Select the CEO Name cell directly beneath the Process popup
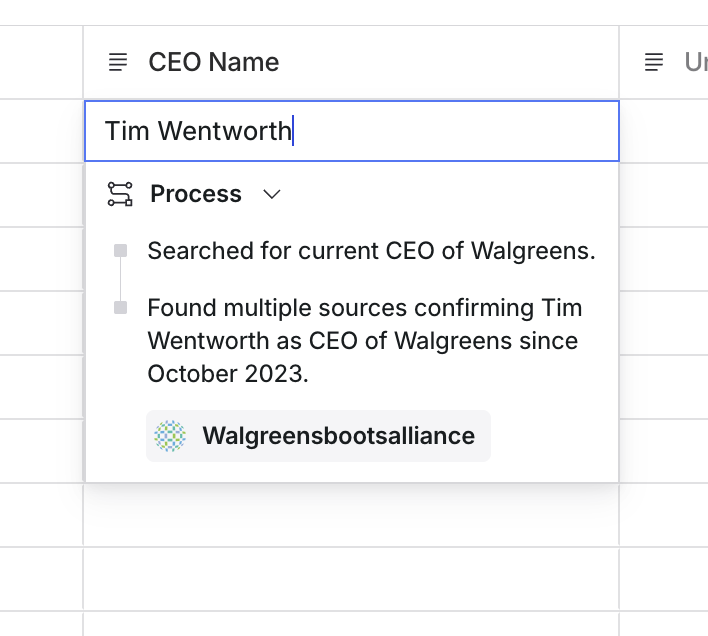 [x=350, y=515]
